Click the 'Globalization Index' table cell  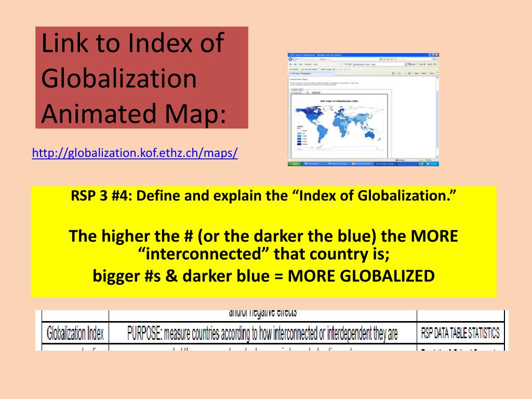point(75,333)
